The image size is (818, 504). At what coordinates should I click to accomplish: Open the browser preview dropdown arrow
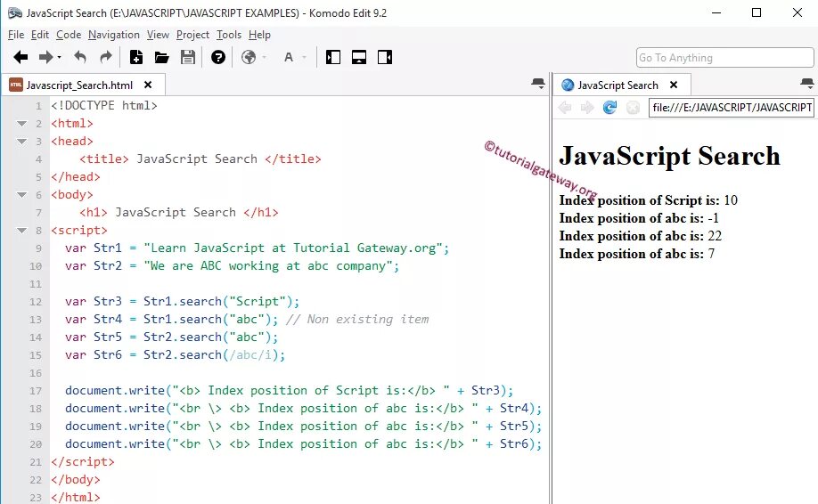pos(265,57)
